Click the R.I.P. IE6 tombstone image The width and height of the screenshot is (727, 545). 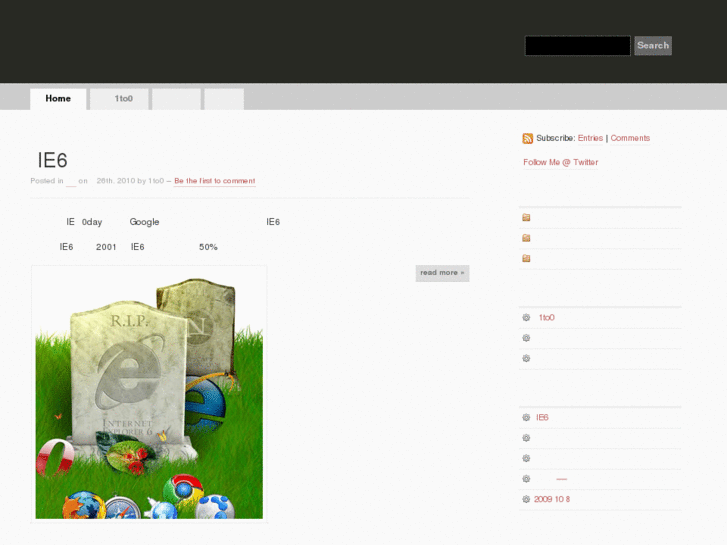click(149, 394)
